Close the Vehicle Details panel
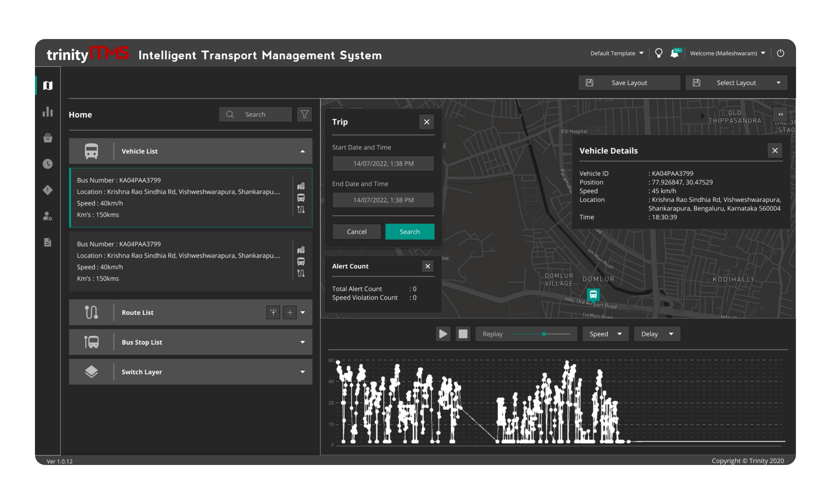 pos(775,150)
